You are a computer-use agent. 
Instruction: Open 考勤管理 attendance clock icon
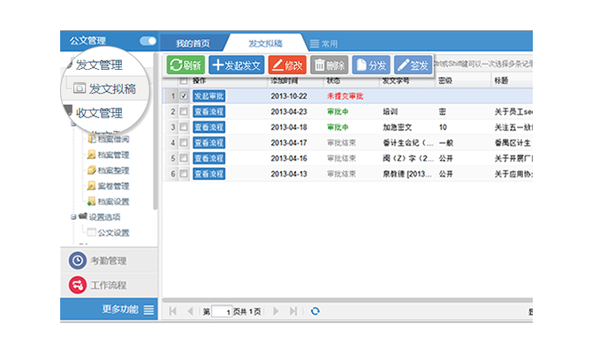coord(78,261)
